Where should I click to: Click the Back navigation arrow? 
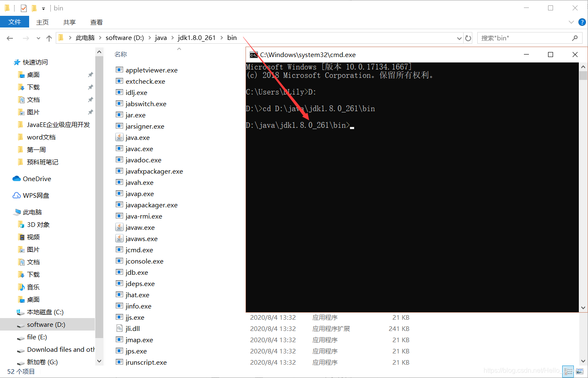pos(10,38)
